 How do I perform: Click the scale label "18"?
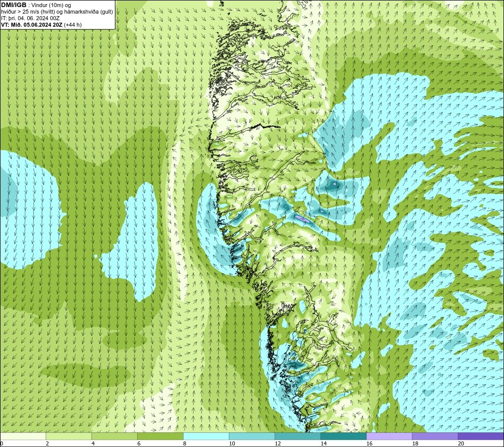[x=415, y=444]
